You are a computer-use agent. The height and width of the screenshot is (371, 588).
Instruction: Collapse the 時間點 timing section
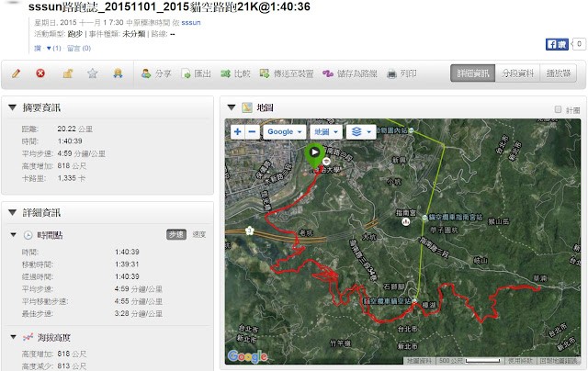point(14,235)
